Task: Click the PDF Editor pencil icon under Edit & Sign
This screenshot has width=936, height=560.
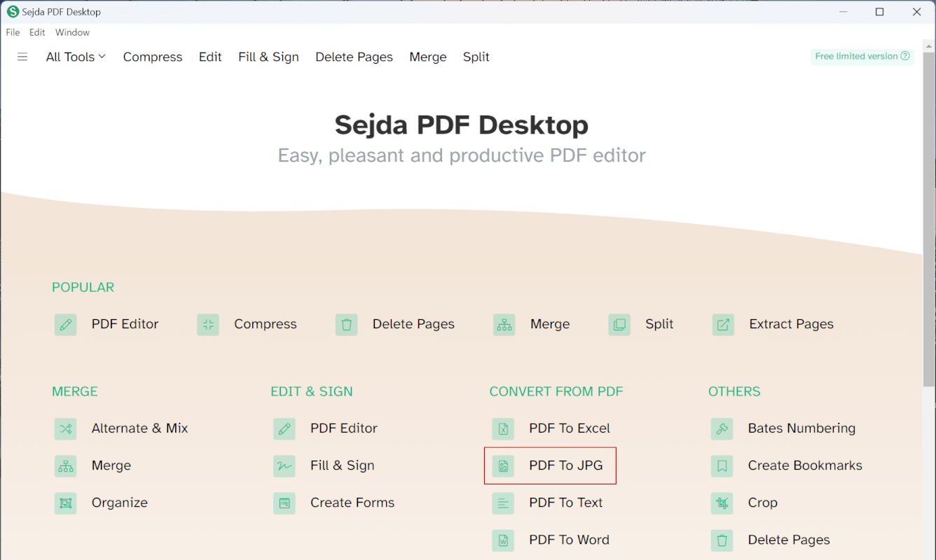Action: (284, 429)
